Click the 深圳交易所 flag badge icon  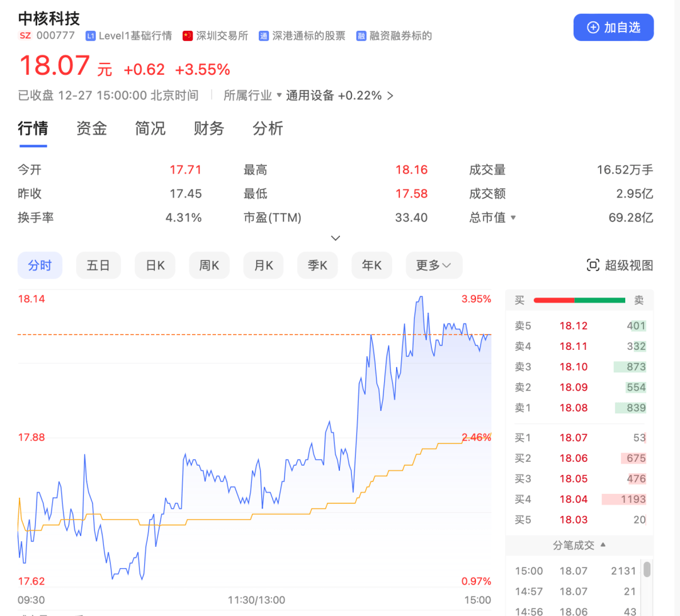pos(187,36)
